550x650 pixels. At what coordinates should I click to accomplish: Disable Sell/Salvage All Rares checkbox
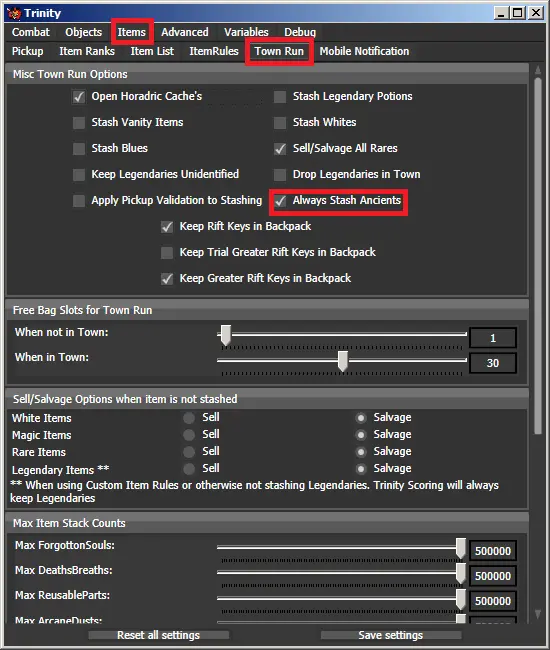click(280, 149)
